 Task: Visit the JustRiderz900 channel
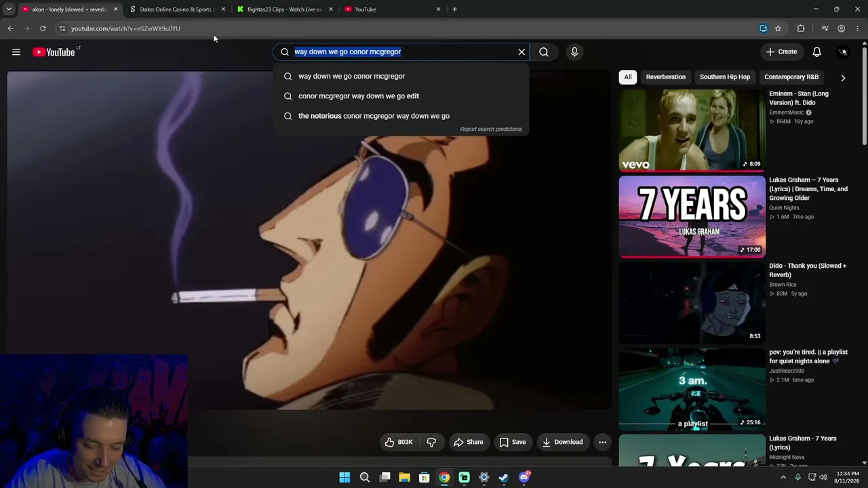click(787, 371)
